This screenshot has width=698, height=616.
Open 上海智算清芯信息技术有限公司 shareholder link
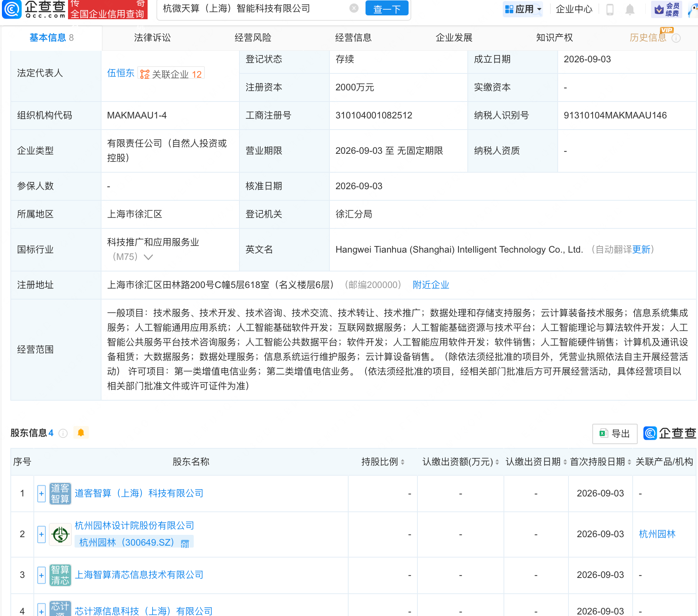click(x=139, y=575)
